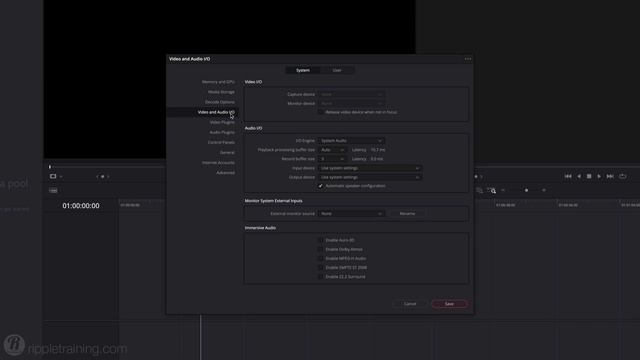This screenshot has height=360, width=640.
Task: Enable MPEG-H Audio checkbox
Action: [x=321, y=258]
